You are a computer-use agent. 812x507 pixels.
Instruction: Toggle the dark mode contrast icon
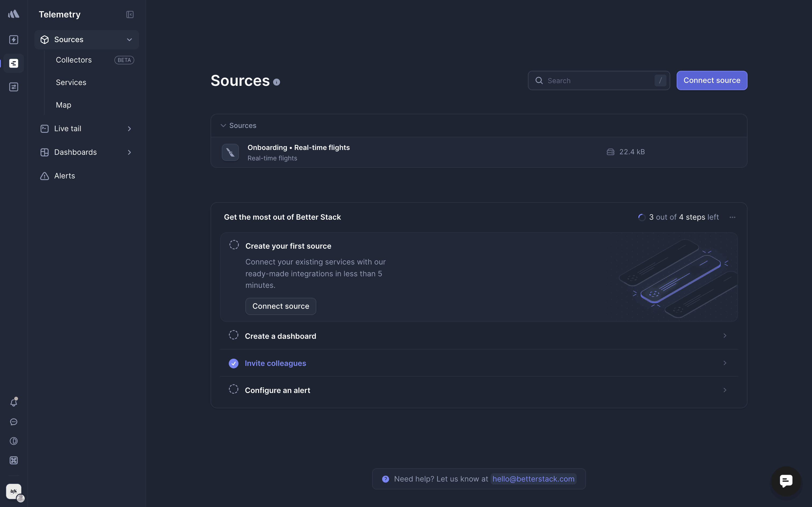(x=13, y=441)
